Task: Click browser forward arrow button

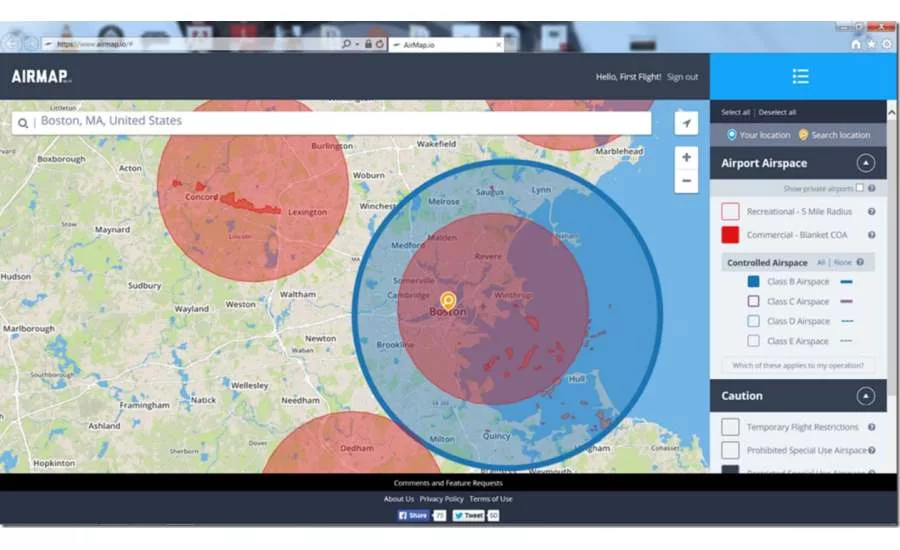Action: [x=32, y=44]
